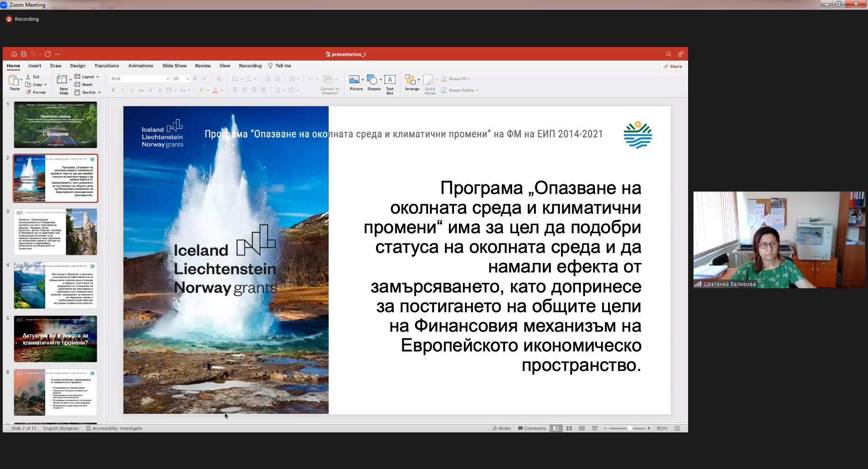This screenshot has height=469, width=868.
Task: Decrease the font size
Action: [205, 79]
